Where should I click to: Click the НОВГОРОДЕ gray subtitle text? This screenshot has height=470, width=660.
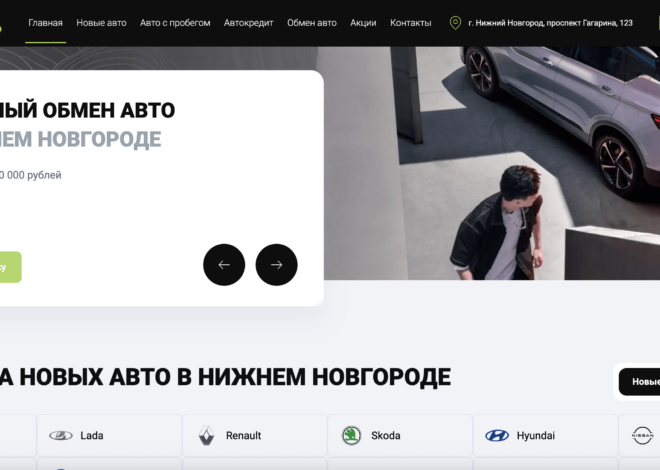pyautogui.click(x=99, y=140)
